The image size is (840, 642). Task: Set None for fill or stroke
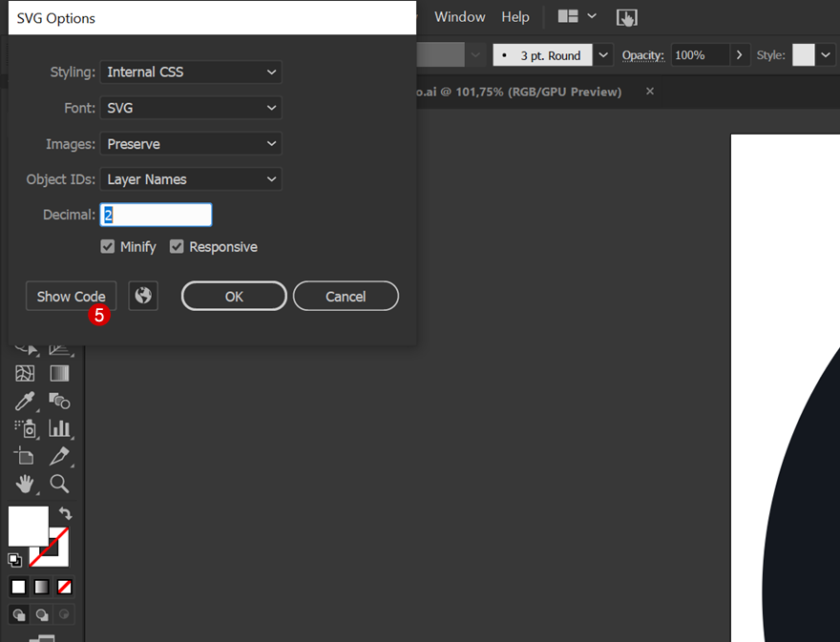pyautogui.click(x=64, y=587)
